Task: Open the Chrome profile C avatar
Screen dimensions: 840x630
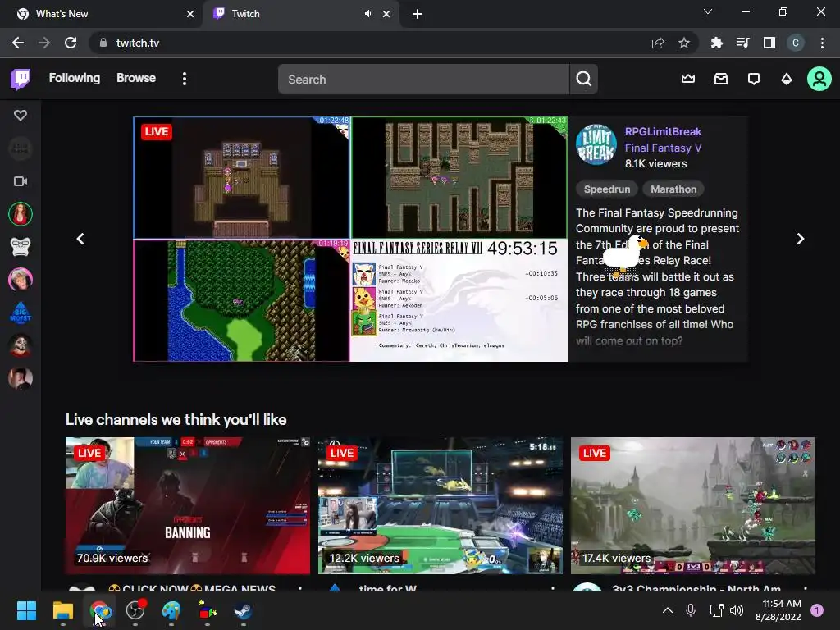Action: 796,43
